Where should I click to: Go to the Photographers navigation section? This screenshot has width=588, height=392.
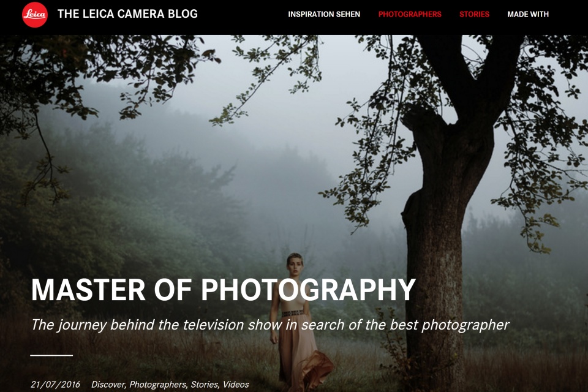coord(410,14)
